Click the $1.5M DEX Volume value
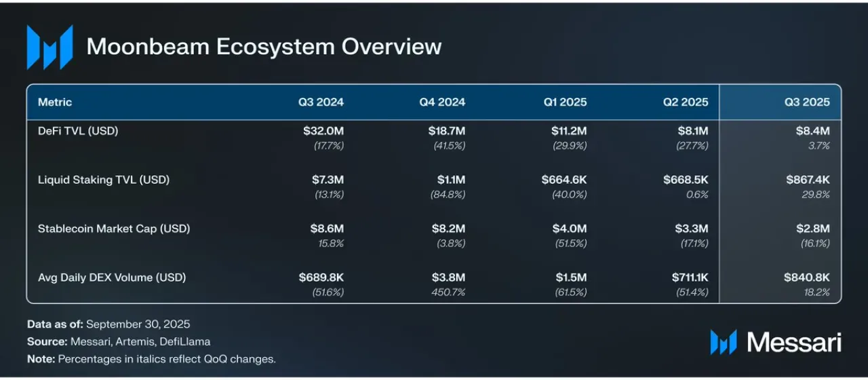The image size is (868, 380). coord(571,278)
